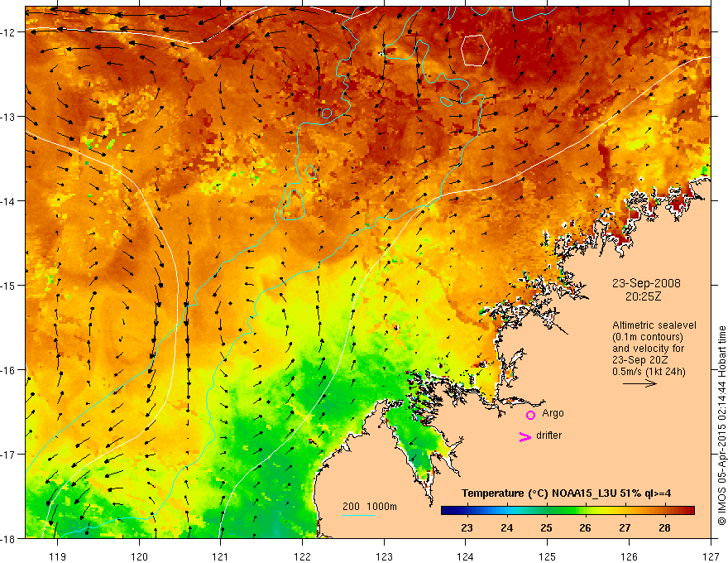Click the latitude -12 axis label
The width and height of the screenshot is (728, 563).
9,32
